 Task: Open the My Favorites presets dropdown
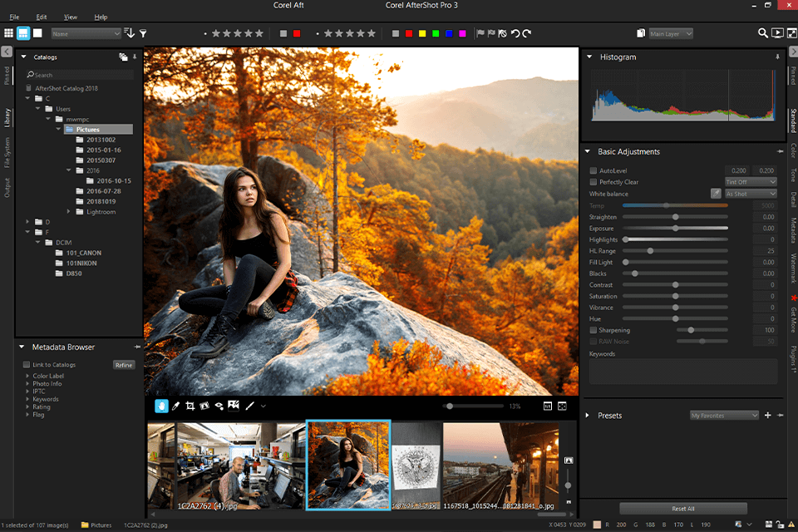coord(724,416)
